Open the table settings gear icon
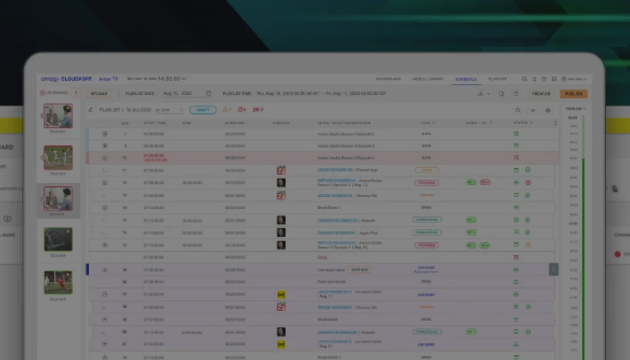Viewport: 630px width, 360px height. click(548, 110)
